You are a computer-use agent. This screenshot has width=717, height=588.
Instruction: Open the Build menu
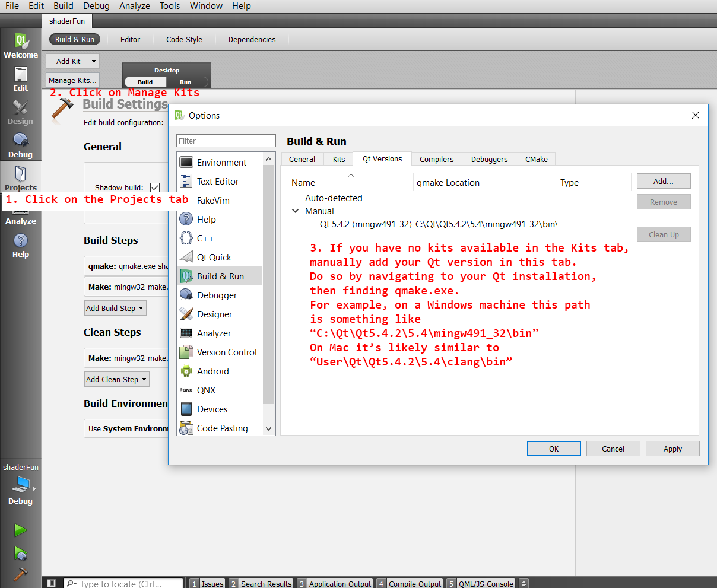[64, 6]
